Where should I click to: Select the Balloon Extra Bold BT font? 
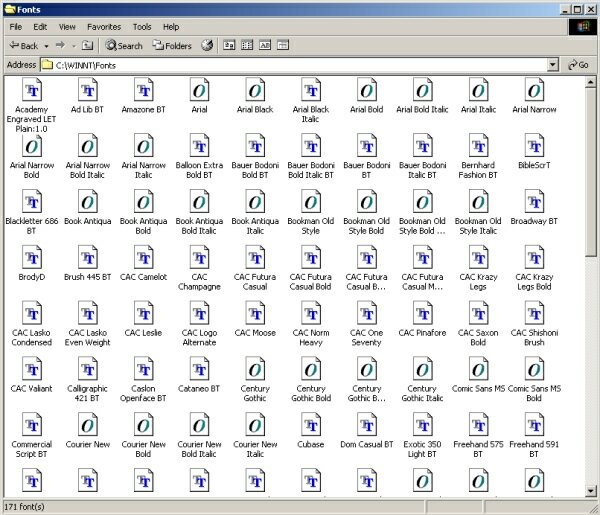199,147
